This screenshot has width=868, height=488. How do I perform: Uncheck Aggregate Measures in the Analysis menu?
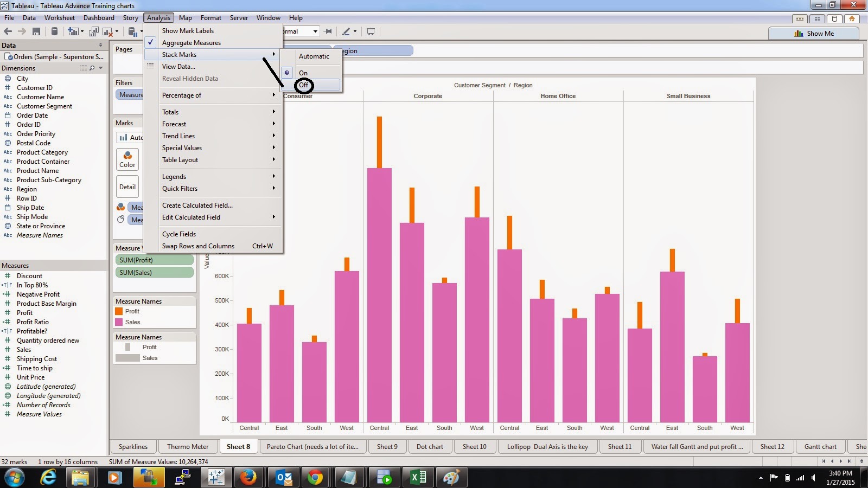[191, 42]
